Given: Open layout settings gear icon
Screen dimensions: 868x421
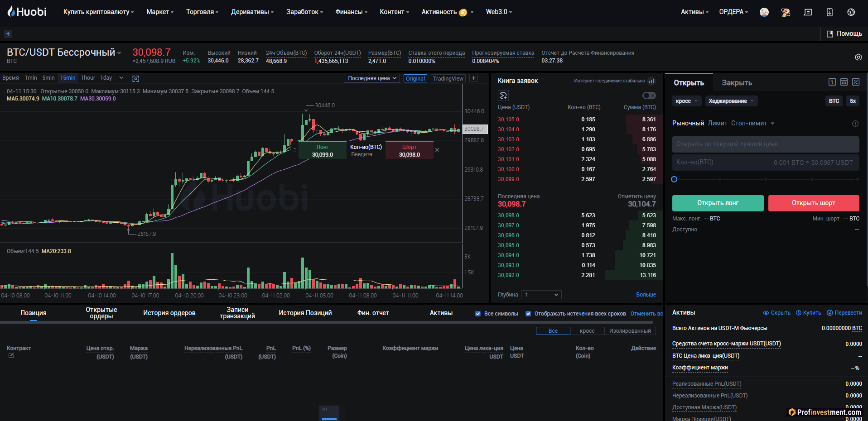Looking at the screenshot, I should coord(858,57).
